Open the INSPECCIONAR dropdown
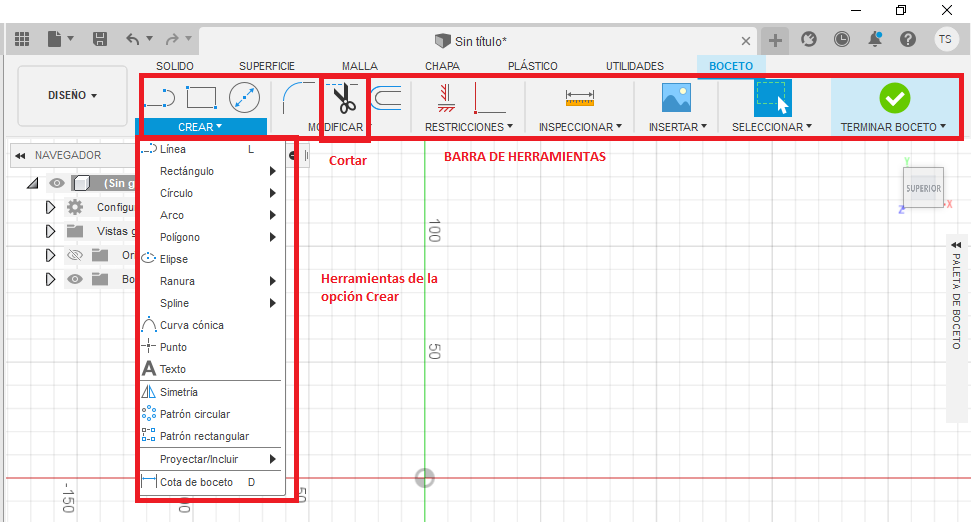 [580, 127]
